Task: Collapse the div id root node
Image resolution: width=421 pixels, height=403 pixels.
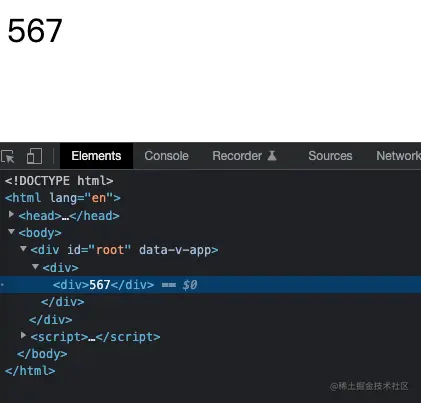Action: [23, 249]
